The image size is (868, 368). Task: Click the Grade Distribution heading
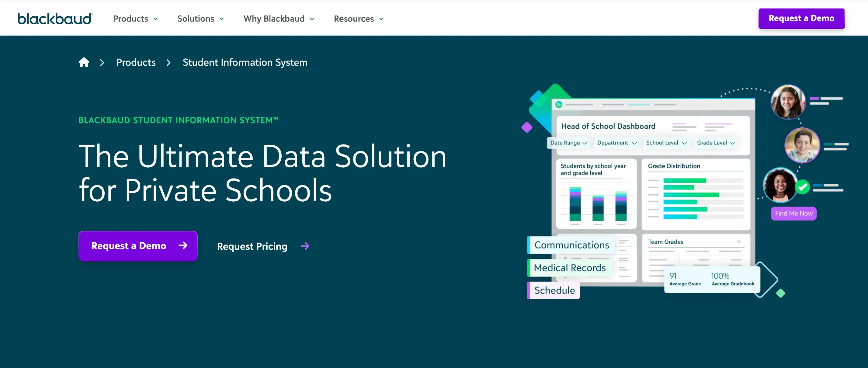(x=674, y=166)
